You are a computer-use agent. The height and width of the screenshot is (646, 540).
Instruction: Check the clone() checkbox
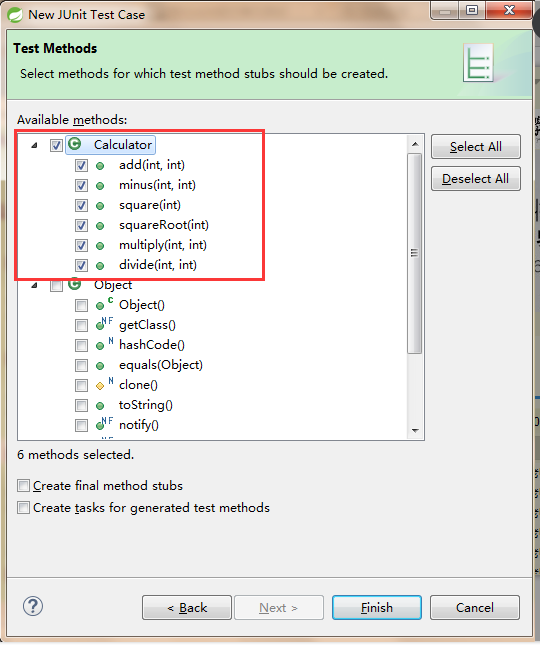coord(81,385)
